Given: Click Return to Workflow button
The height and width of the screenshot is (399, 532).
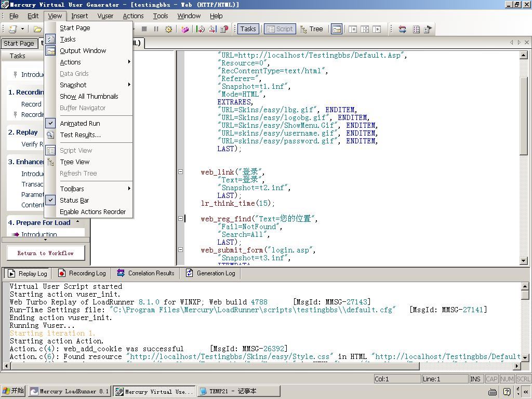Looking at the screenshot, I should tap(46, 253).
